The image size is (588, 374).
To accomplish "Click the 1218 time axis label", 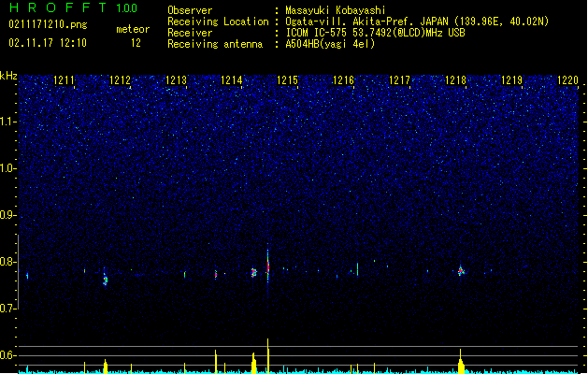I will pyautogui.click(x=455, y=80).
